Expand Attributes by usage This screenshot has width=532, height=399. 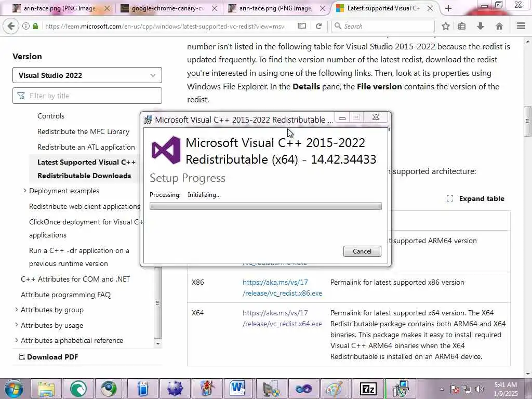(x=16, y=325)
